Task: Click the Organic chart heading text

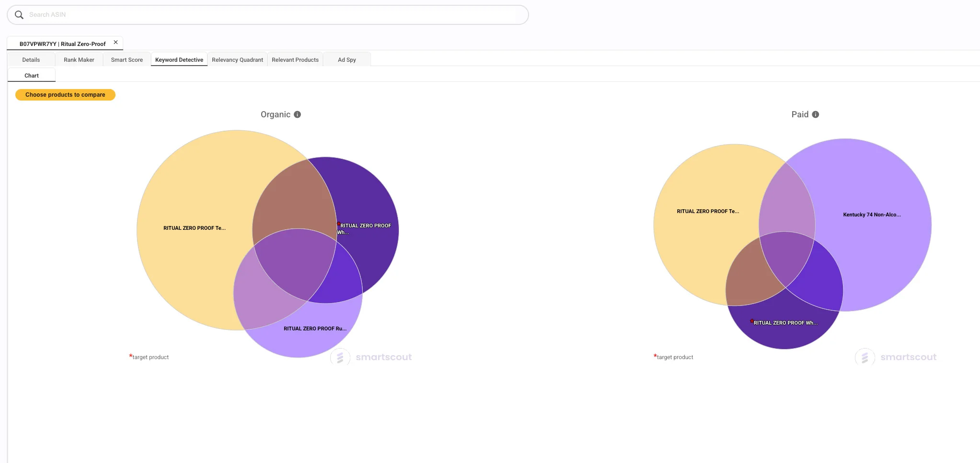Action: tap(276, 114)
